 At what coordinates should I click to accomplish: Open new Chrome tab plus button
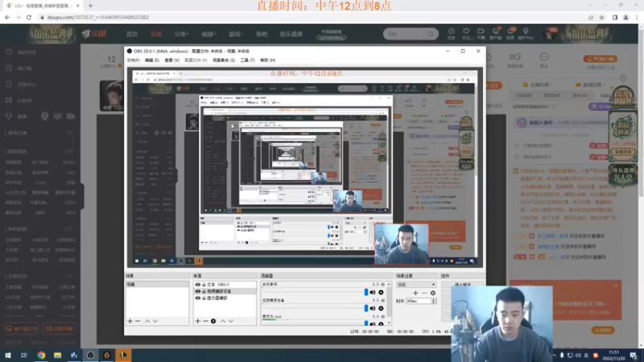coord(90,6)
